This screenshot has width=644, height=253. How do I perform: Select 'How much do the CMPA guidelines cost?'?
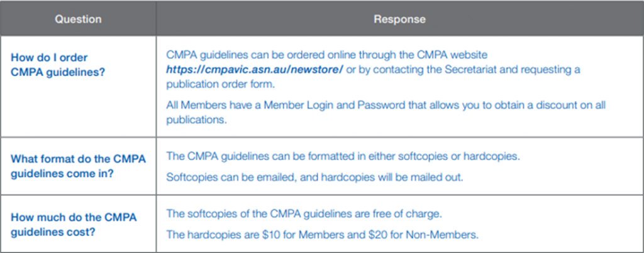tap(74, 225)
